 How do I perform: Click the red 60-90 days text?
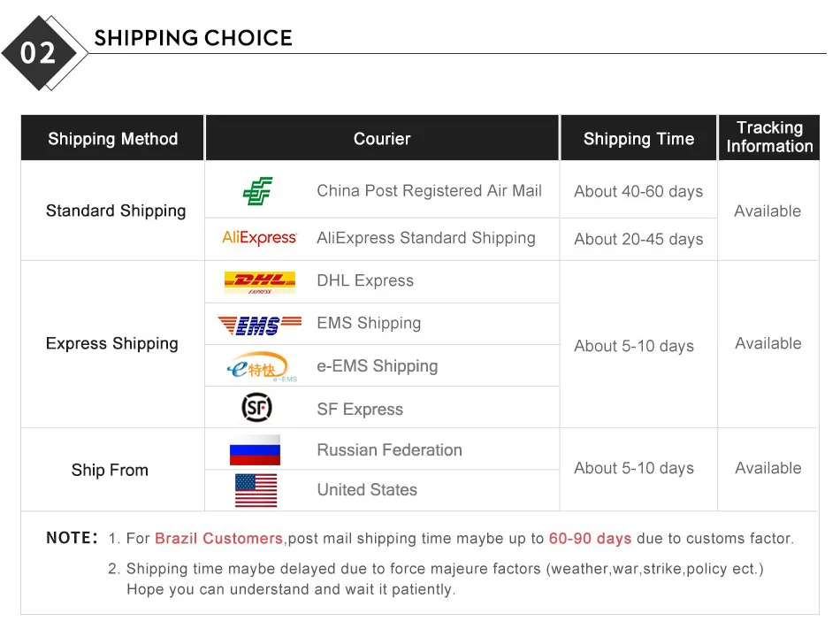[x=590, y=538]
